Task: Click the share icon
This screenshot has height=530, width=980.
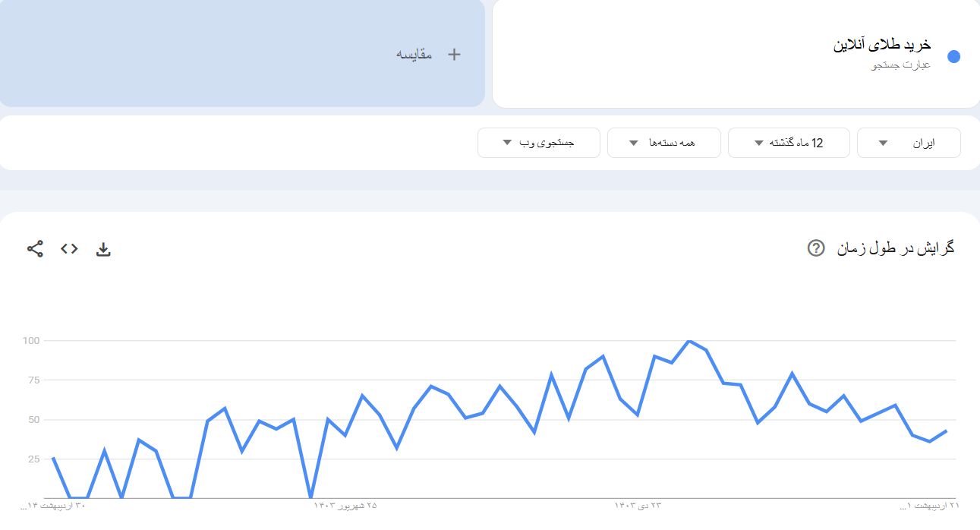Action: pyautogui.click(x=35, y=248)
